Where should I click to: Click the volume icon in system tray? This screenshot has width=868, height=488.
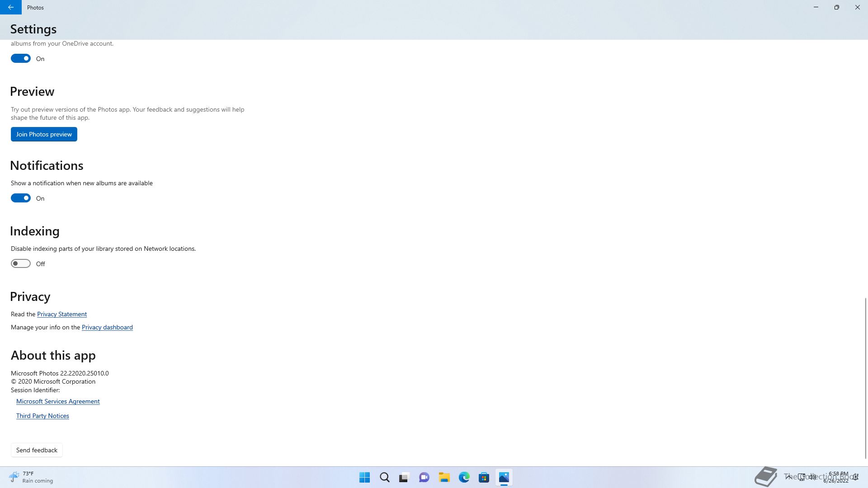(x=812, y=477)
